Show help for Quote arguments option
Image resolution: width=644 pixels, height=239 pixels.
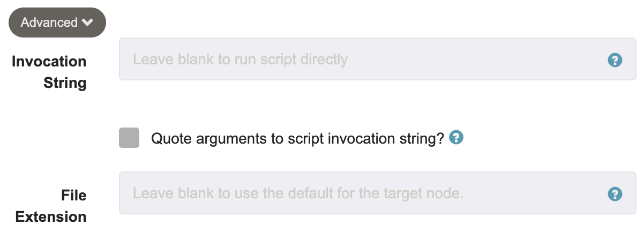click(456, 138)
